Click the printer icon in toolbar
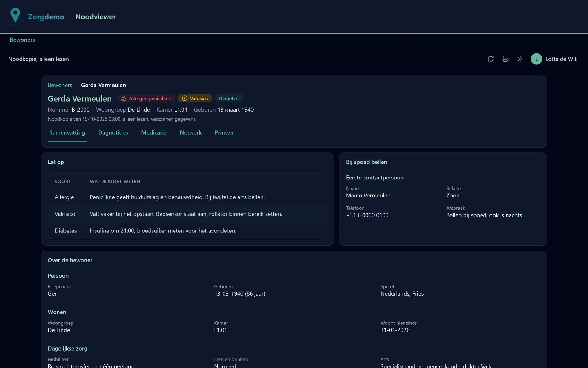The height and width of the screenshot is (368, 588). [505, 59]
